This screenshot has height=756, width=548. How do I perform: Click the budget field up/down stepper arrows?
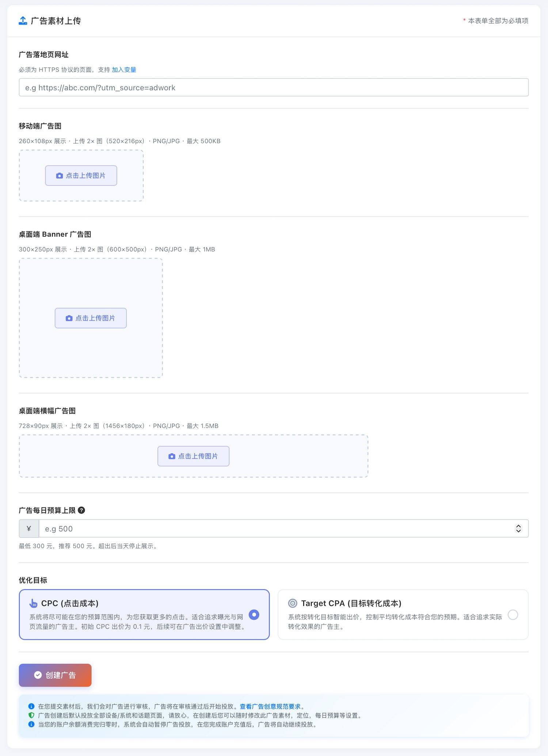518,529
